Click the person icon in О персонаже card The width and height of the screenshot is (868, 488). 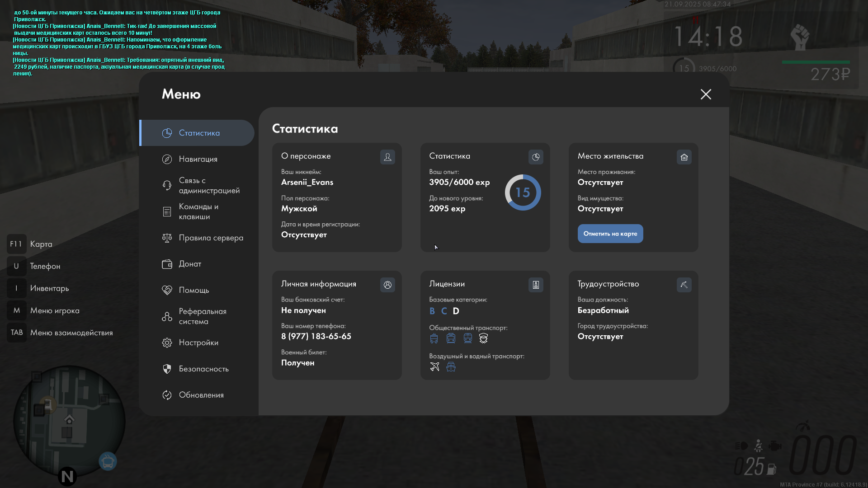(x=387, y=157)
